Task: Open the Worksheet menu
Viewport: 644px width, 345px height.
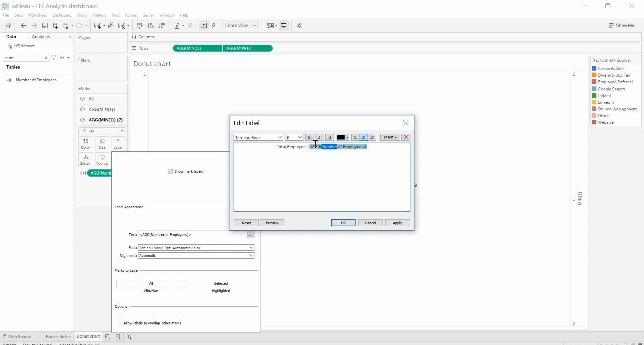Action: click(37, 15)
